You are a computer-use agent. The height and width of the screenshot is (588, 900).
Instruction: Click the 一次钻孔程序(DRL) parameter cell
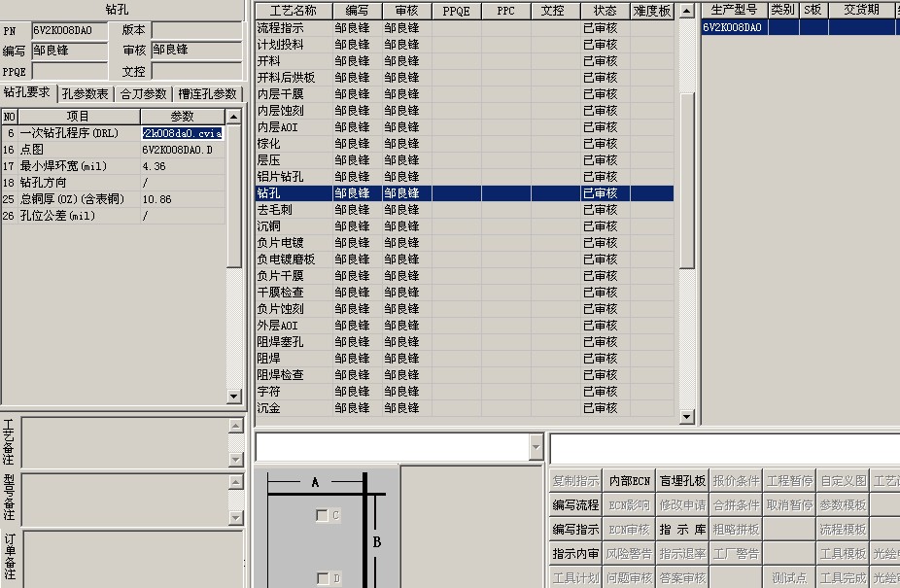coord(183,133)
